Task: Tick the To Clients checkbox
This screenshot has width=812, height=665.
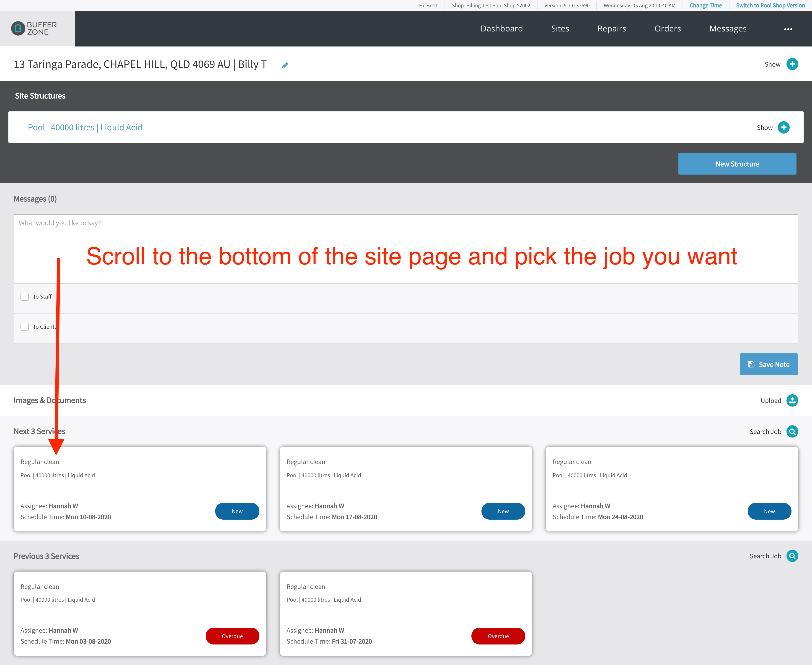Action: [x=25, y=326]
